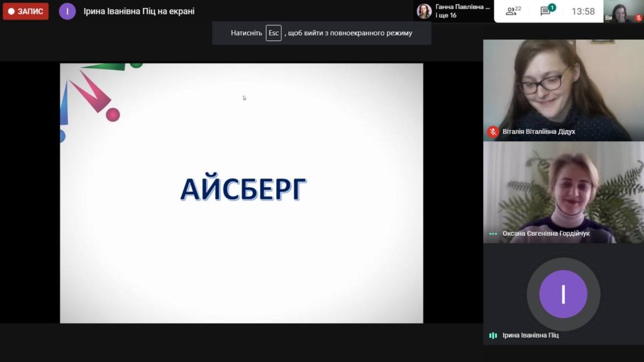
Task: Open the participants list icon showing 22
Action: [x=513, y=11]
